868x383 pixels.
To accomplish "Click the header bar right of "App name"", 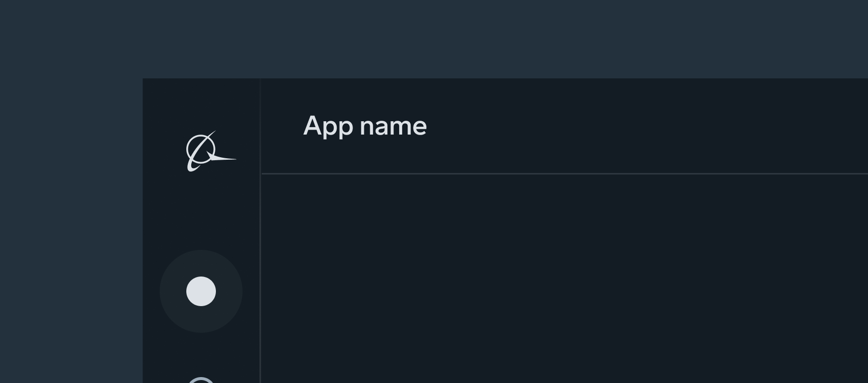I will tap(641, 126).
